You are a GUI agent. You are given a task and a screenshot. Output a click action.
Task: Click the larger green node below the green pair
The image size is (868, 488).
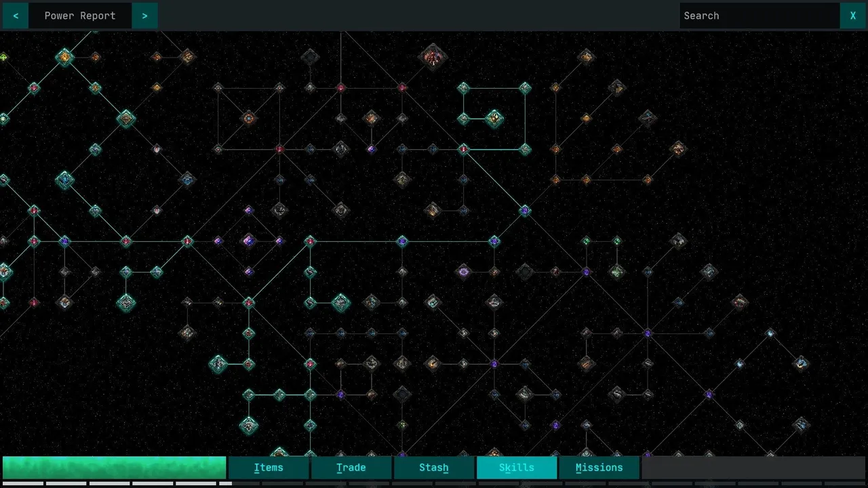coord(617,272)
